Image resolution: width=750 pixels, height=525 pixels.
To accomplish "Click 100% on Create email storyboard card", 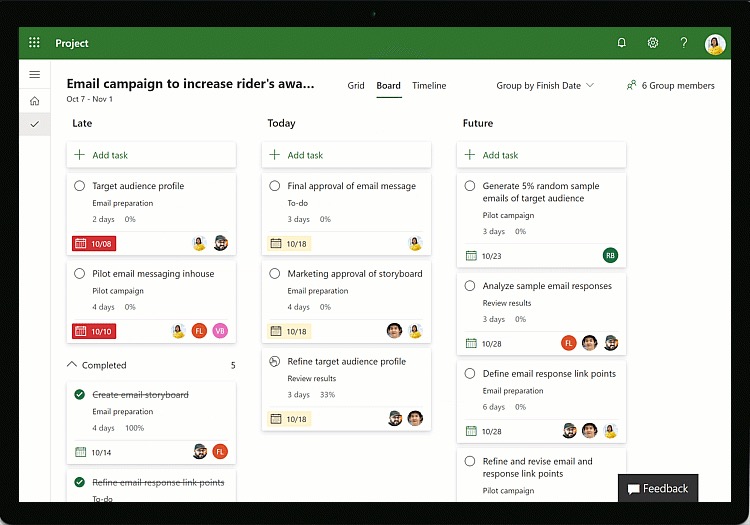I will tap(134, 428).
